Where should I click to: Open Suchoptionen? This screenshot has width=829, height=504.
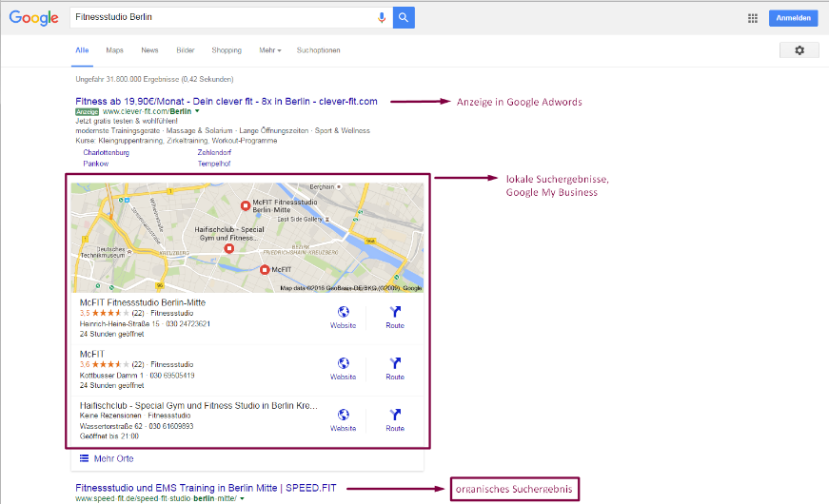(x=318, y=50)
